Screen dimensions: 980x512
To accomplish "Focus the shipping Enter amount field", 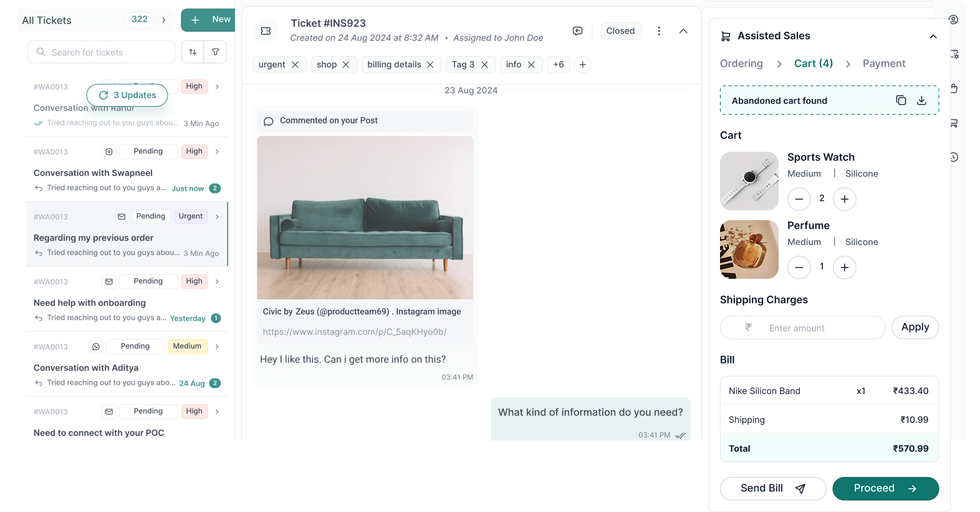I will [x=802, y=327].
